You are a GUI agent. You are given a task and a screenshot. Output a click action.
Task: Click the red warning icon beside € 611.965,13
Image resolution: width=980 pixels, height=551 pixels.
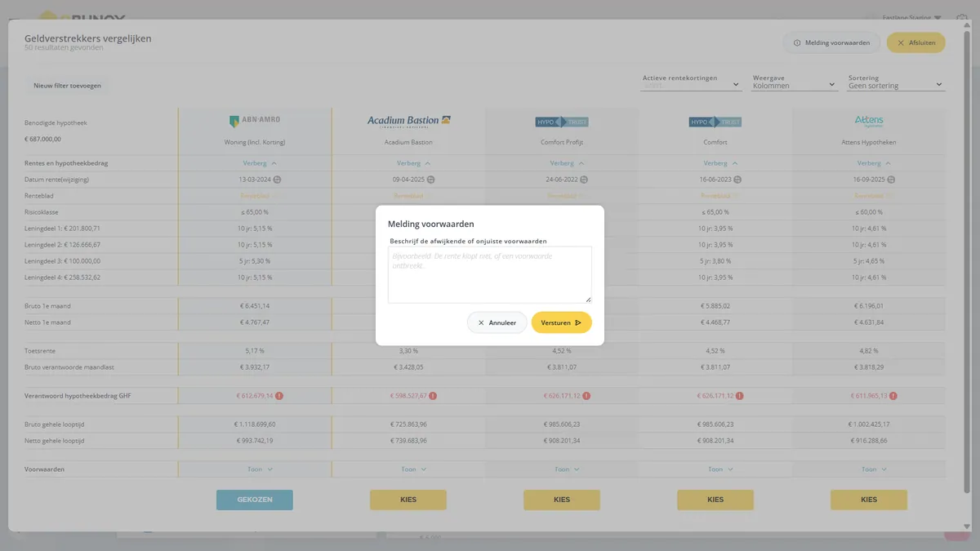893,396
